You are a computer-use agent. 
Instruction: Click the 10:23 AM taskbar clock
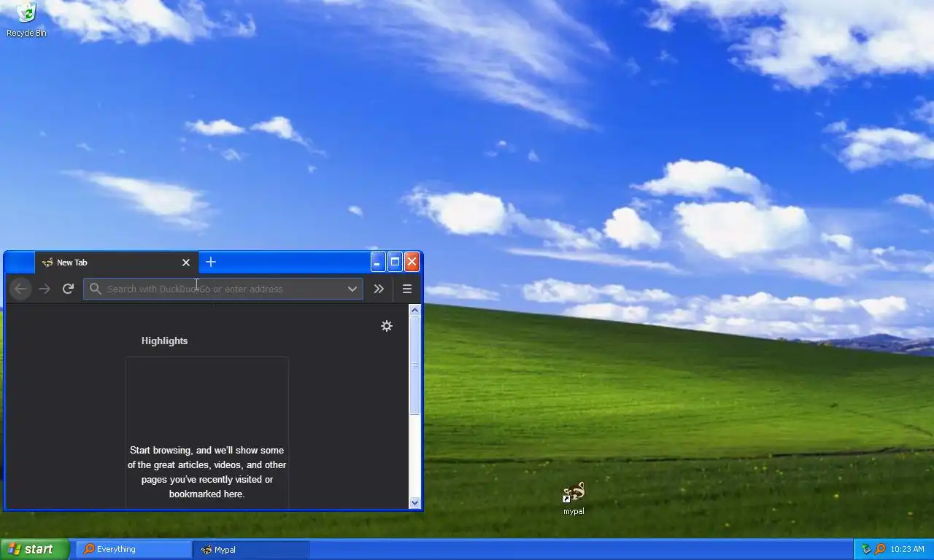[x=907, y=549]
